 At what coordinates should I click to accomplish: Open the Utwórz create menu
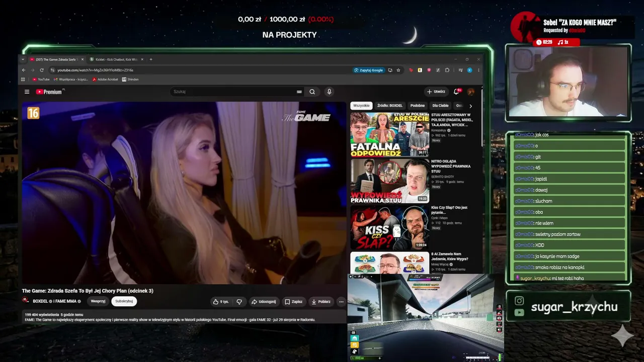click(x=436, y=92)
